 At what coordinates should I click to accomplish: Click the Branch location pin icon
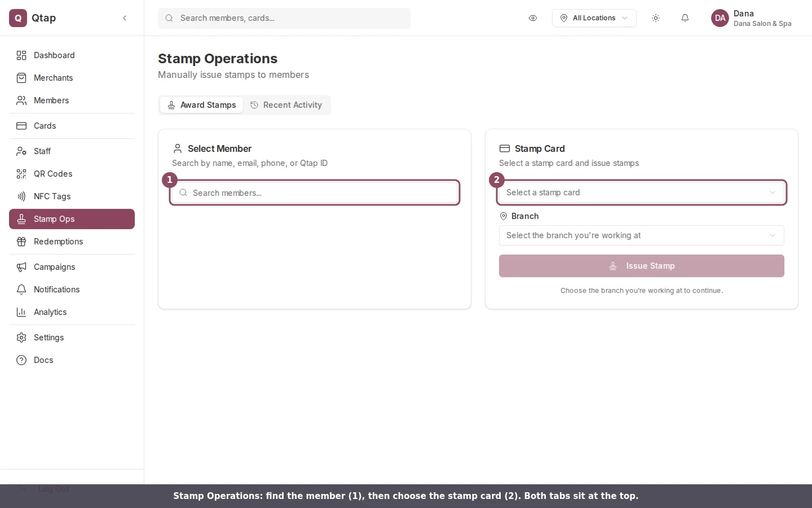coord(504,216)
